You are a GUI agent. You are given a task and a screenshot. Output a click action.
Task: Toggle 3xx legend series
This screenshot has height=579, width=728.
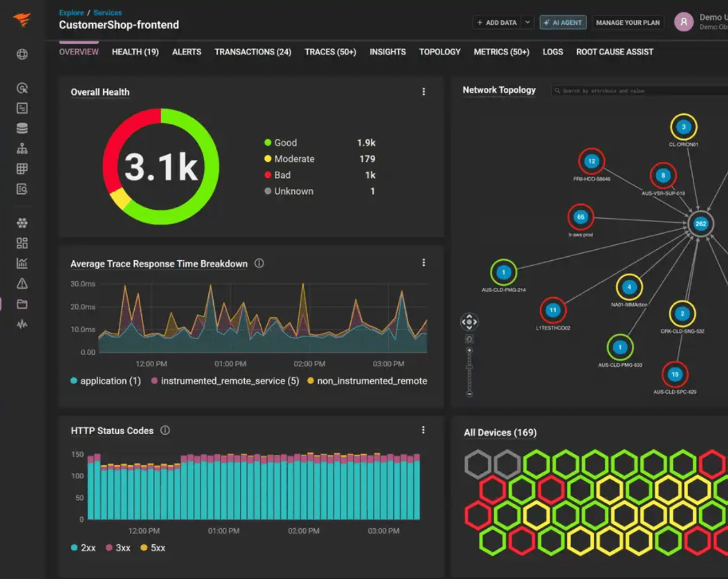(118, 548)
